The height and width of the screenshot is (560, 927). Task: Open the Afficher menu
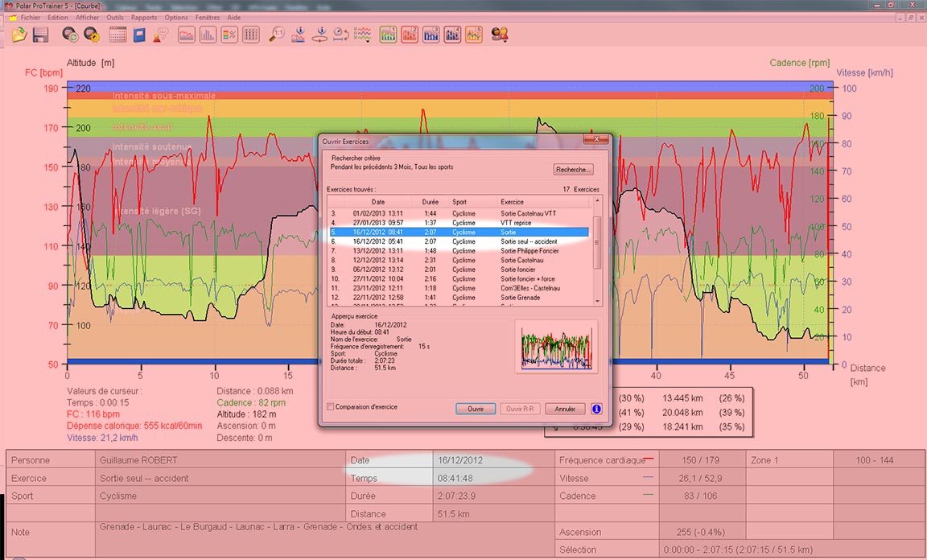[88, 18]
